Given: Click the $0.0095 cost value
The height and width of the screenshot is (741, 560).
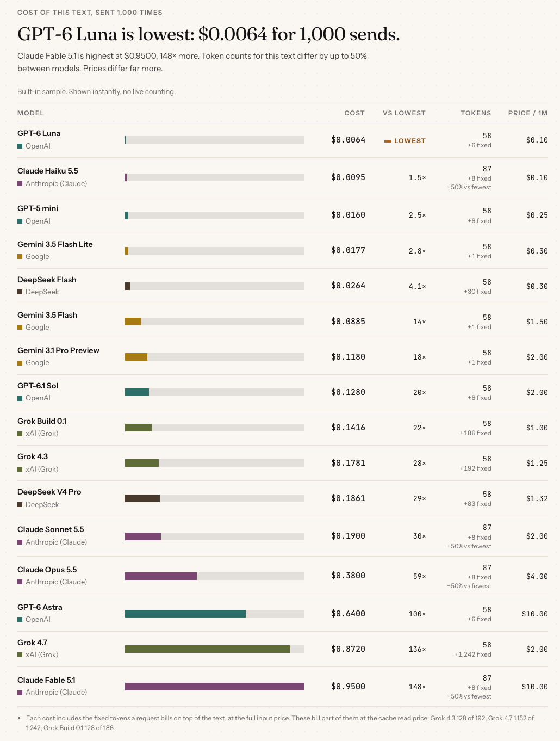Looking at the screenshot, I should [348, 177].
